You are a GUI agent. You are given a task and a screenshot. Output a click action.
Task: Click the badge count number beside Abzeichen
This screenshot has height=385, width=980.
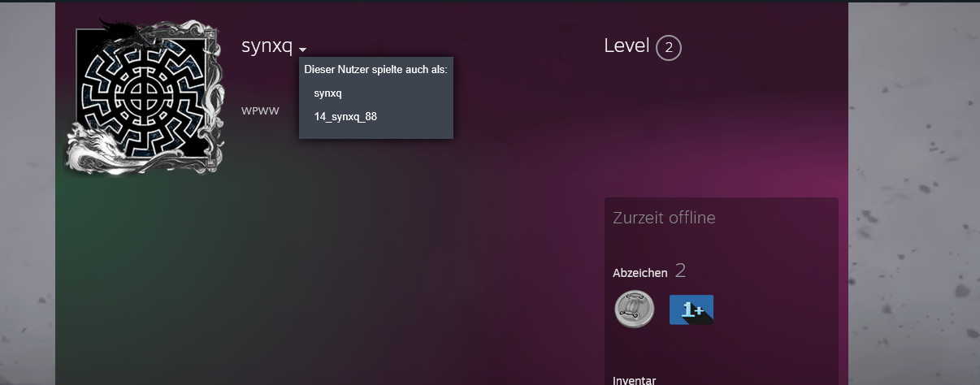tap(680, 270)
